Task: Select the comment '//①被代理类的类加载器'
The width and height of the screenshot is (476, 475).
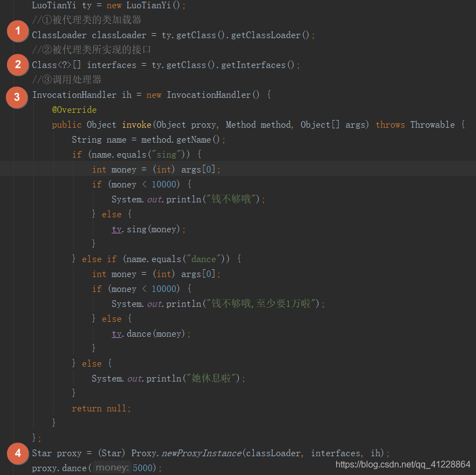Action: [x=86, y=20]
